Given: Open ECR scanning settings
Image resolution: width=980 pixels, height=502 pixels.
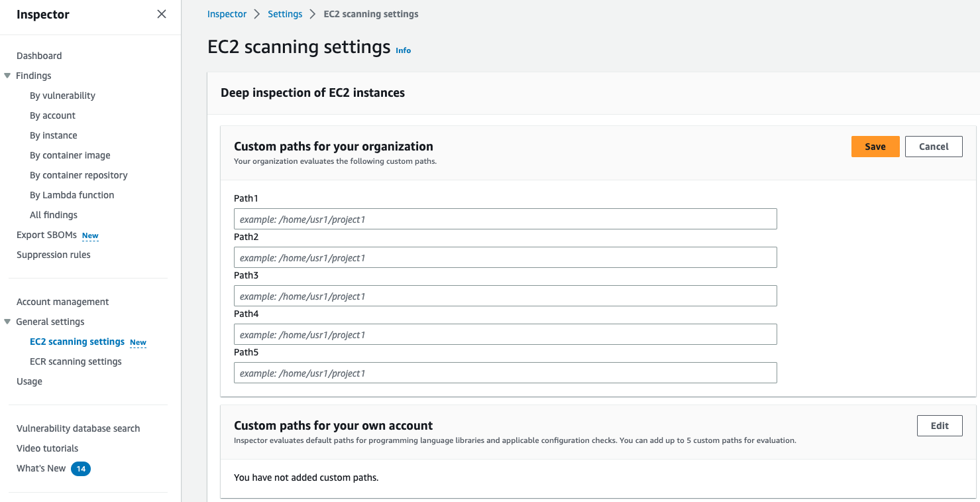Looking at the screenshot, I should click(76, 361).
